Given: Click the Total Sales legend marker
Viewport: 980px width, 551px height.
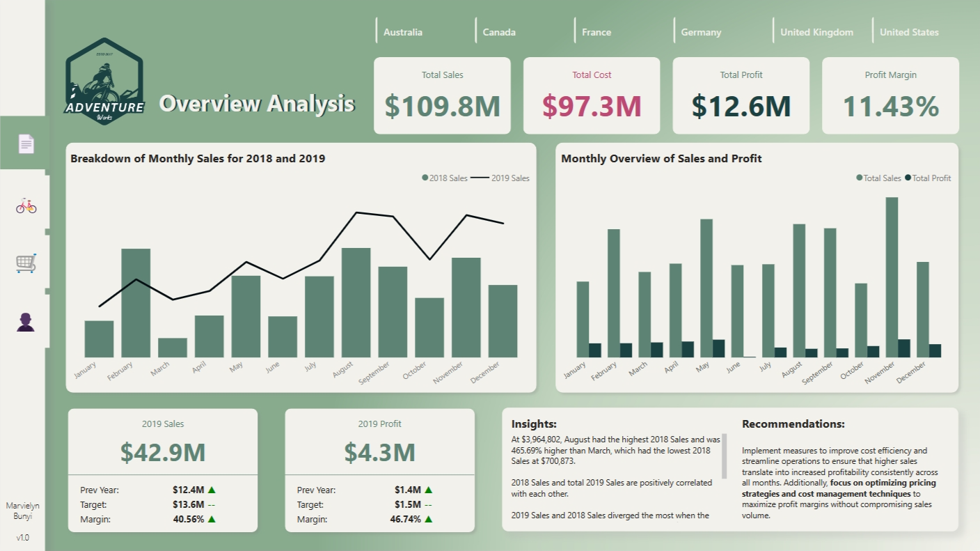Looking at the screenshot, I should click(860, 178).
